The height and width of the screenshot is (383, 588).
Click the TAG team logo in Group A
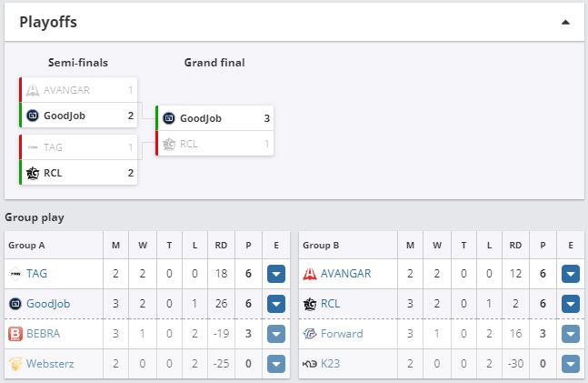tap(15, 273)
